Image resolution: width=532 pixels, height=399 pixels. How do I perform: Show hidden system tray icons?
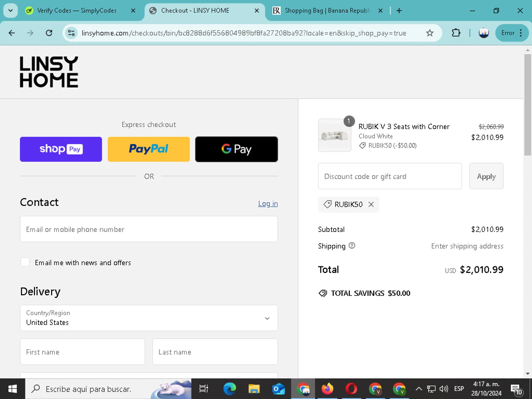coord(419,389)
